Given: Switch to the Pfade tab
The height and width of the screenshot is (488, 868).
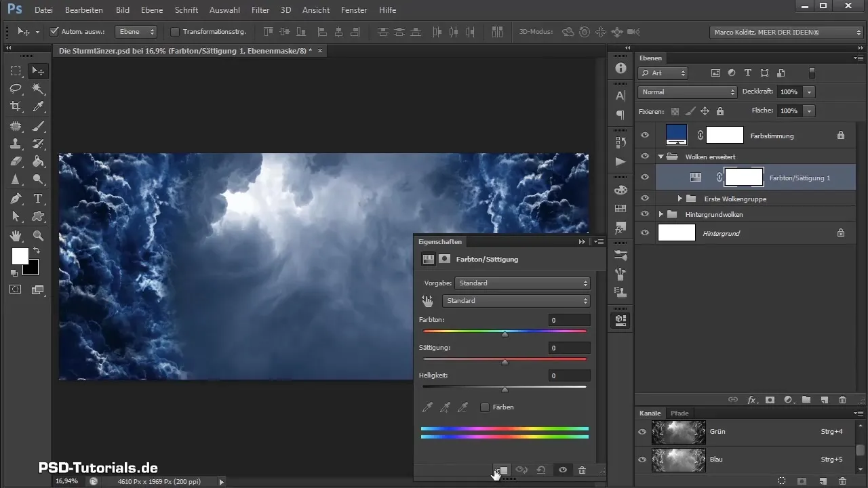Looking at the screenshot, I should [x=679, y=413].
